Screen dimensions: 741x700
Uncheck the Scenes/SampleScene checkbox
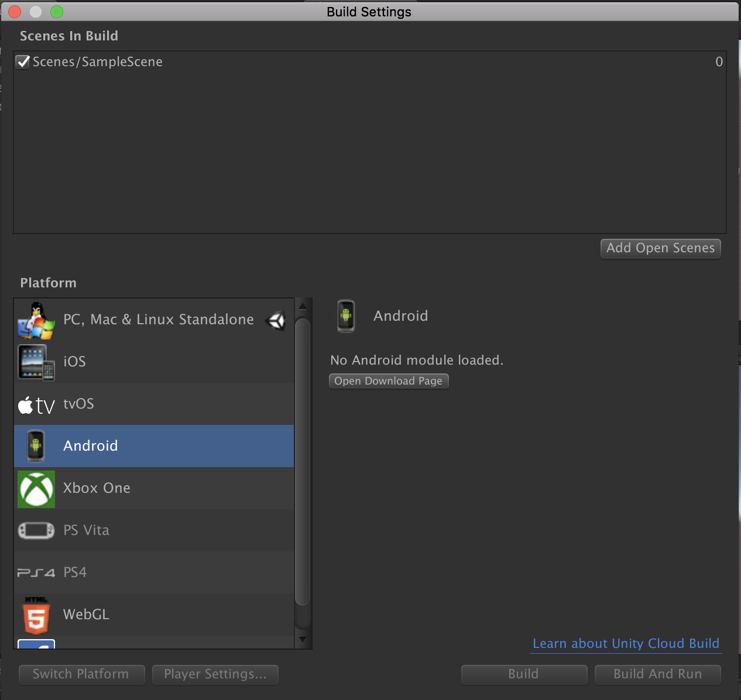(23, 61)
